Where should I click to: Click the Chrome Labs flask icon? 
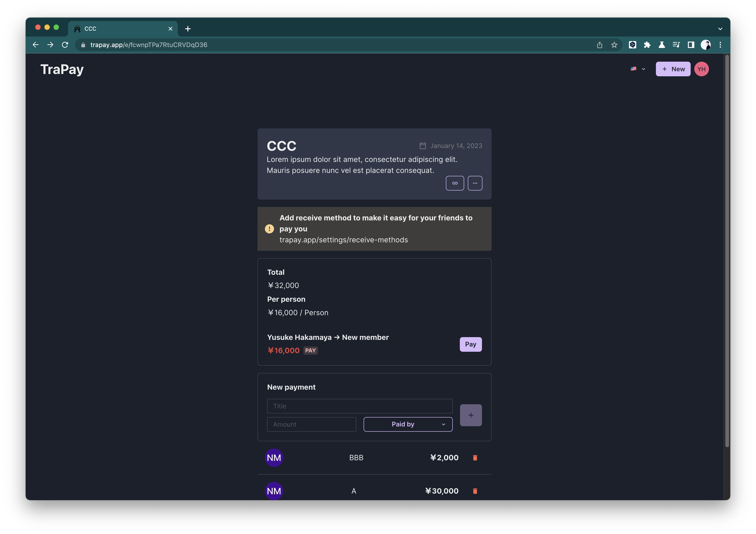tap(661, 45)
